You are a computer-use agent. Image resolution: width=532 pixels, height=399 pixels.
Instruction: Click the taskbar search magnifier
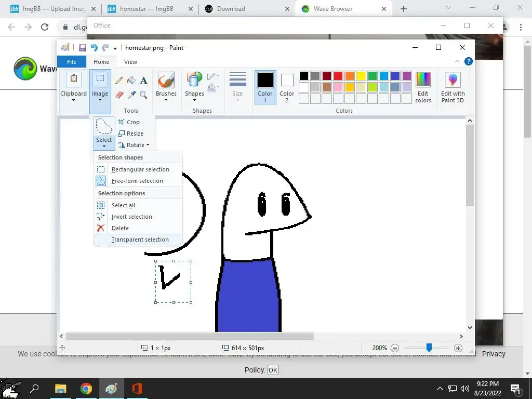pyautogui.click(x=34, y=389)
